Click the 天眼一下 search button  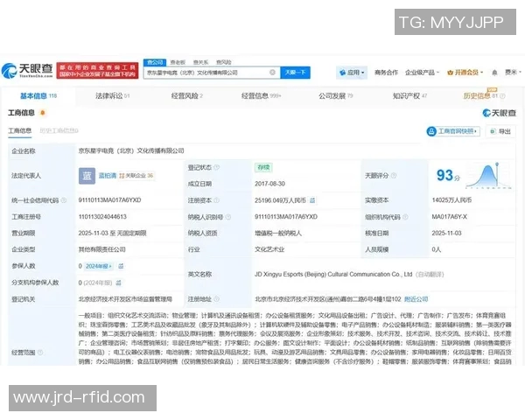(x=295, y=73)
